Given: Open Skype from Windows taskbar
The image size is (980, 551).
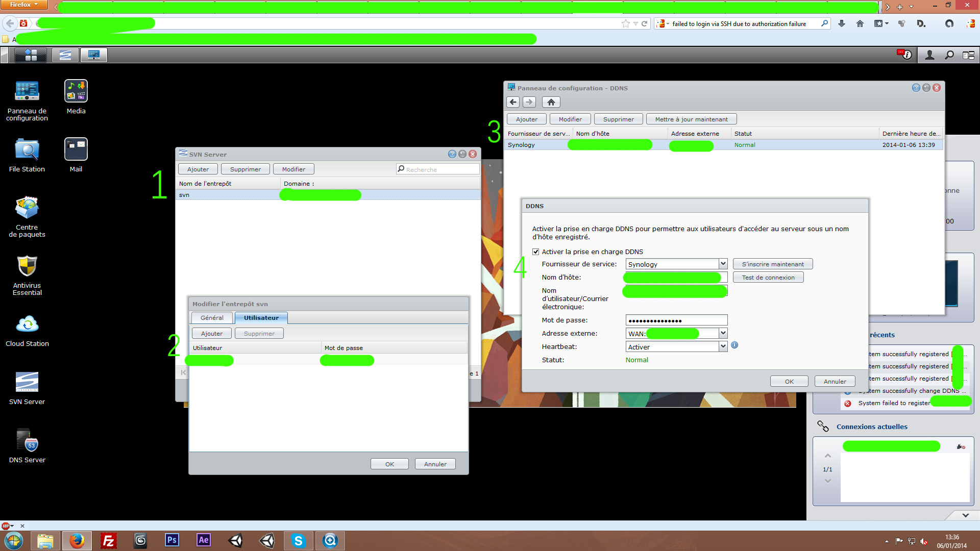Looking at the screenshot, I should 299,540.
